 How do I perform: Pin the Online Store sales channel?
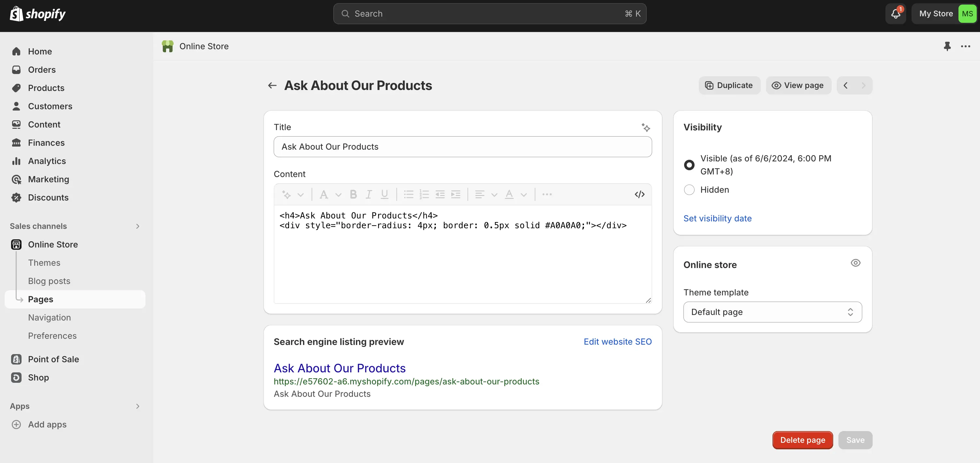(x=947, y=46)
